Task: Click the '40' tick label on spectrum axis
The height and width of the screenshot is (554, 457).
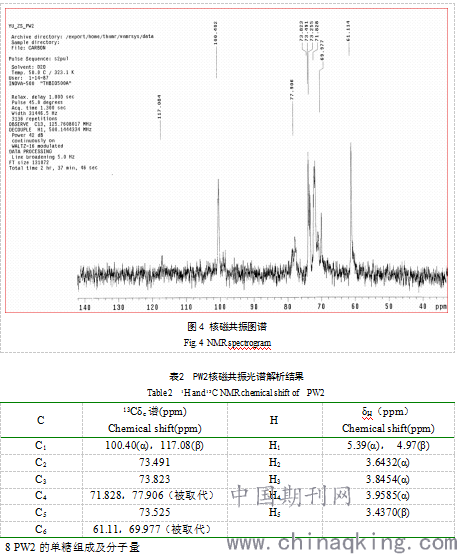Action: [x=423, y=306]
